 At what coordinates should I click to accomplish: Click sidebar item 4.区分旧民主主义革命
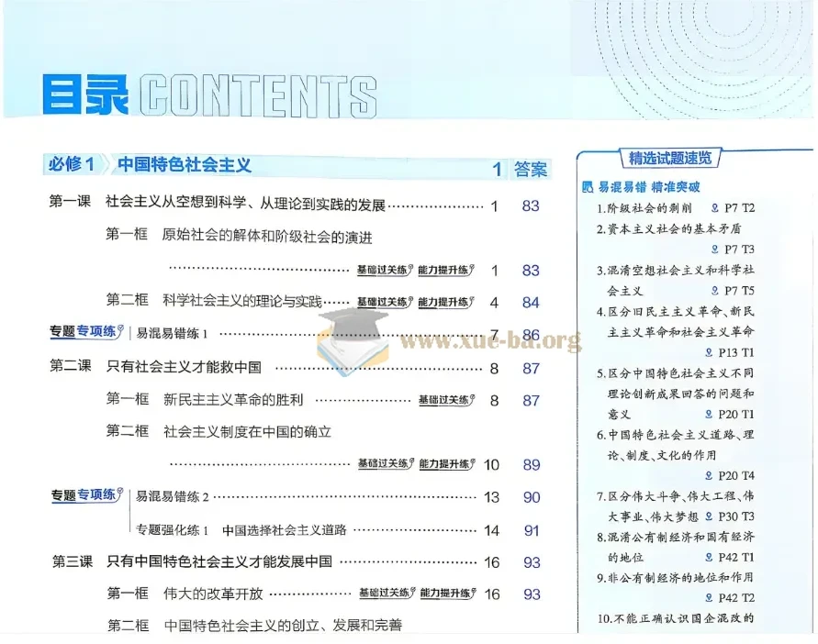(676, 321)
